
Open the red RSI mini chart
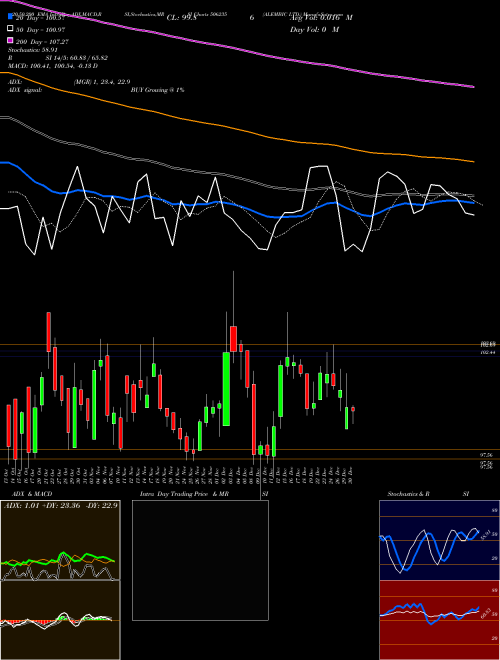point(439,620)
